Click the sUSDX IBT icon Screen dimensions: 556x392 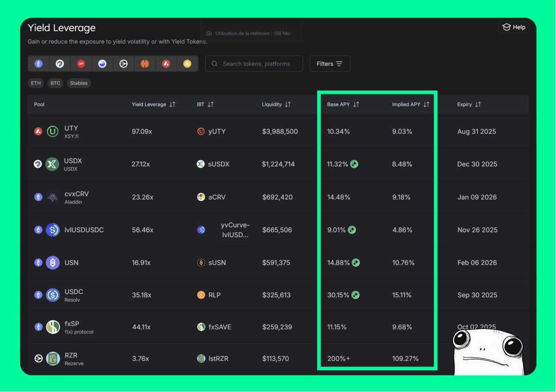(201, 164)
